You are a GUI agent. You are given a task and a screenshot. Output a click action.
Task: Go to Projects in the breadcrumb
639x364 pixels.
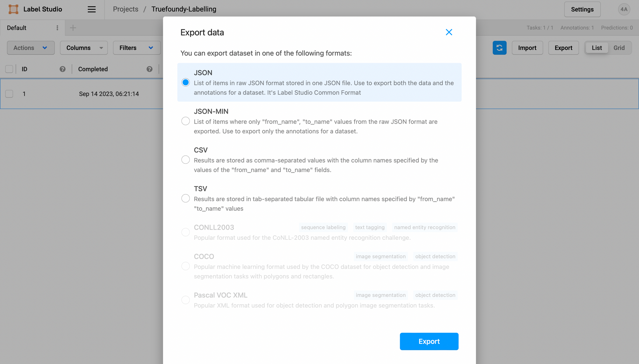click(x=126, y=9)
